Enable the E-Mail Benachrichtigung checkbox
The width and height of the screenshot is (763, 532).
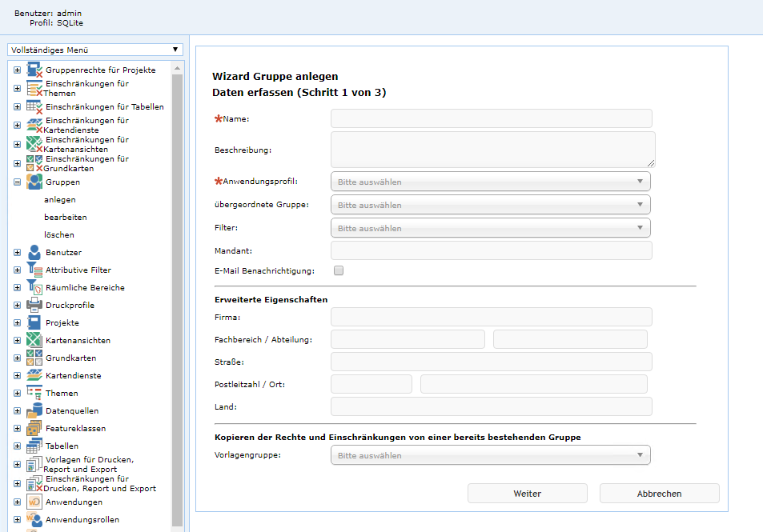click(339, 270)
